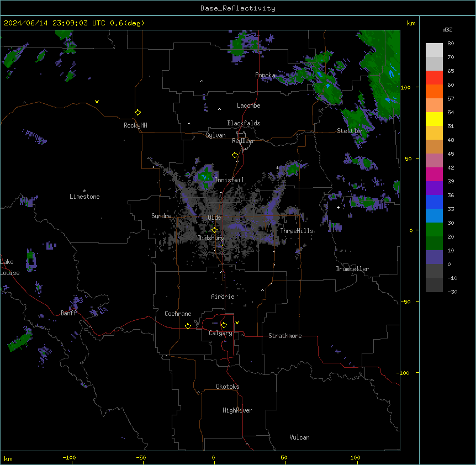The image size is (476, 465).
Task: Click the -30 value in dBZ legend
Action: [452, 292]
